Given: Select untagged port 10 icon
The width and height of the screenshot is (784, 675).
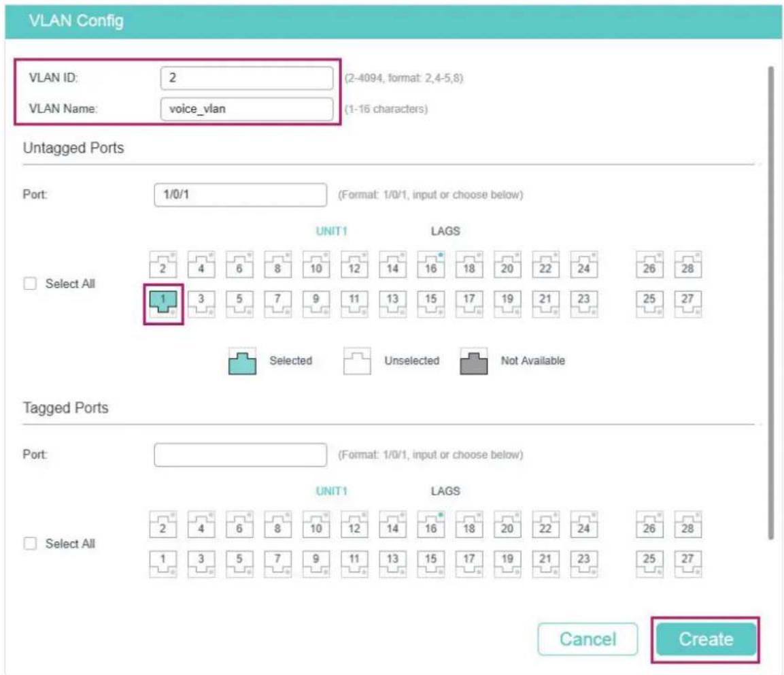Looking at the screenshot, I should (x=316, y=264).
